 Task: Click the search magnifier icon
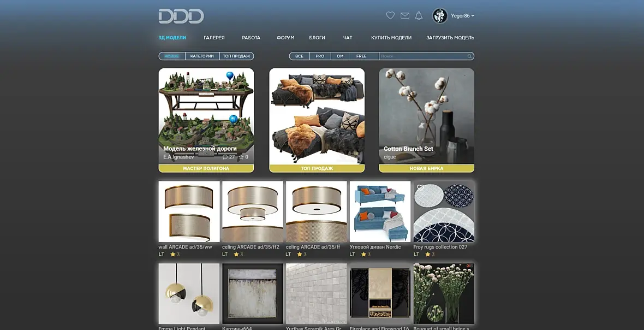point(469,56)
